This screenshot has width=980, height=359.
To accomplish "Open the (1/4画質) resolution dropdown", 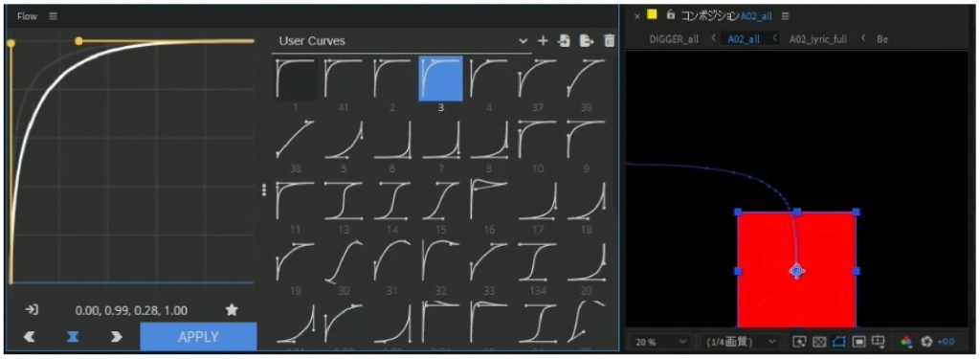I will [x=740, y=342].
